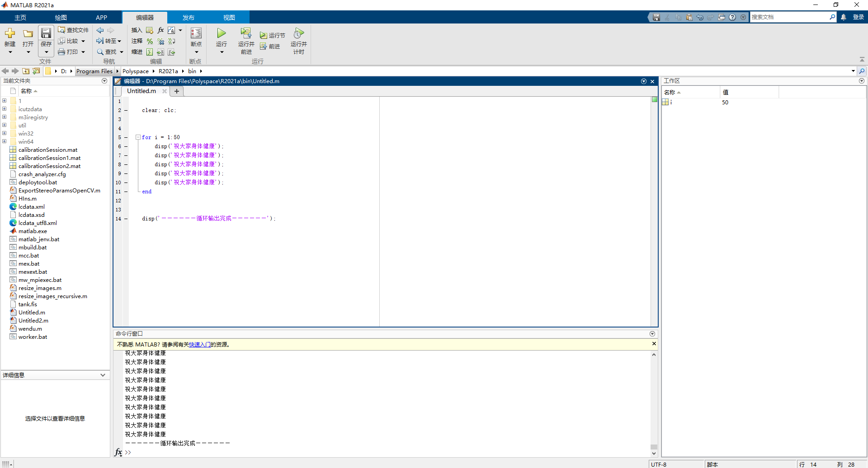Open the Save (保存) dropdown arrow
868x468 pixels.
[46, 52]
